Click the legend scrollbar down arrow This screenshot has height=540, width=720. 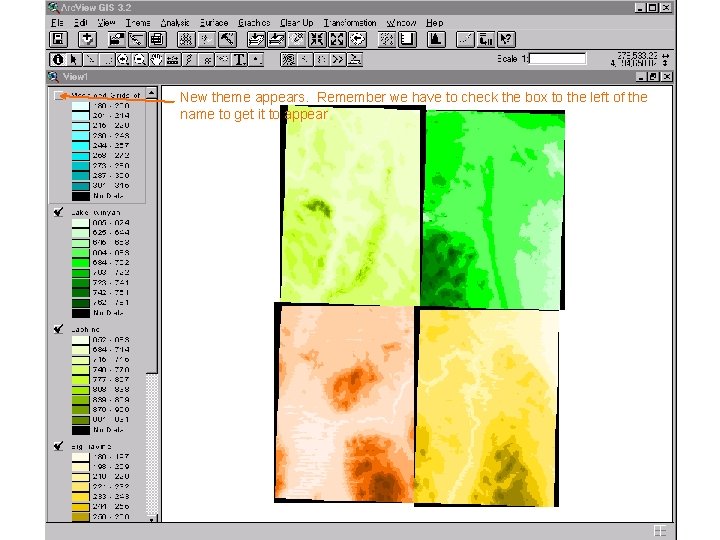[152, 519]
